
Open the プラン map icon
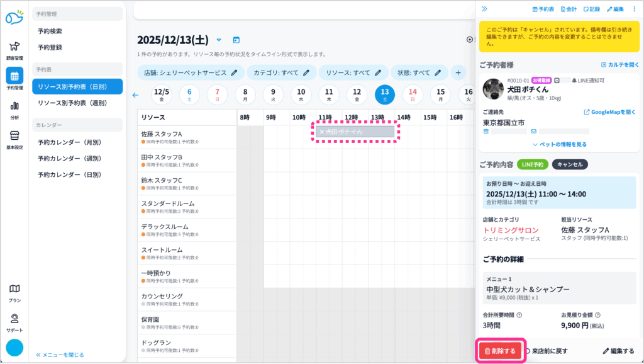[x=14, y=292]
